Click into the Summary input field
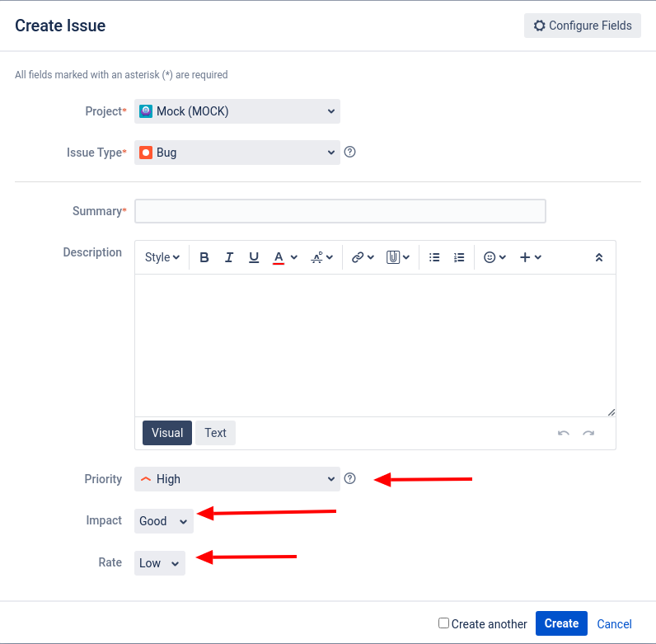 (340, 211)
